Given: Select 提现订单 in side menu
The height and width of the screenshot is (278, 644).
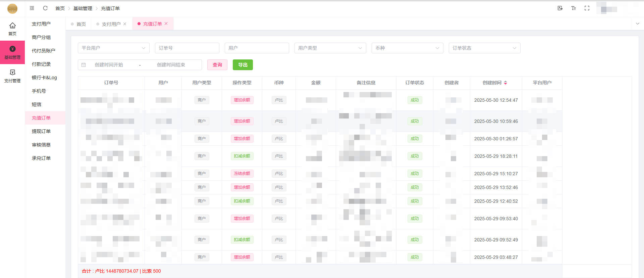Looking at the screenshot, I should pyautogui.click(x=41, y=131).
